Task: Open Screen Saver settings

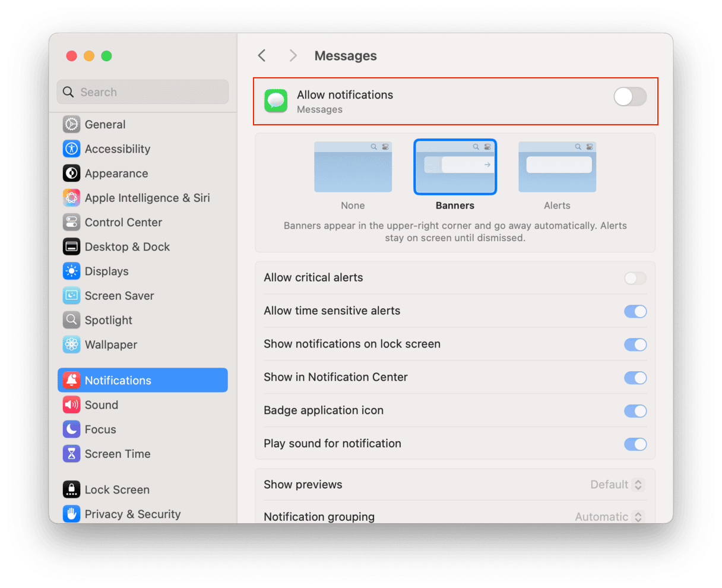Action: (142, 295)
